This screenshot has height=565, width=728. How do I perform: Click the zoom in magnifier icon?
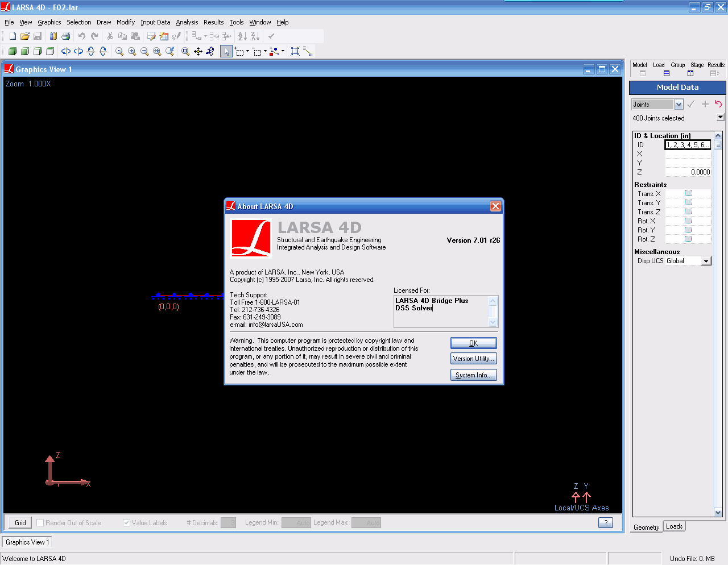point(132,51)
